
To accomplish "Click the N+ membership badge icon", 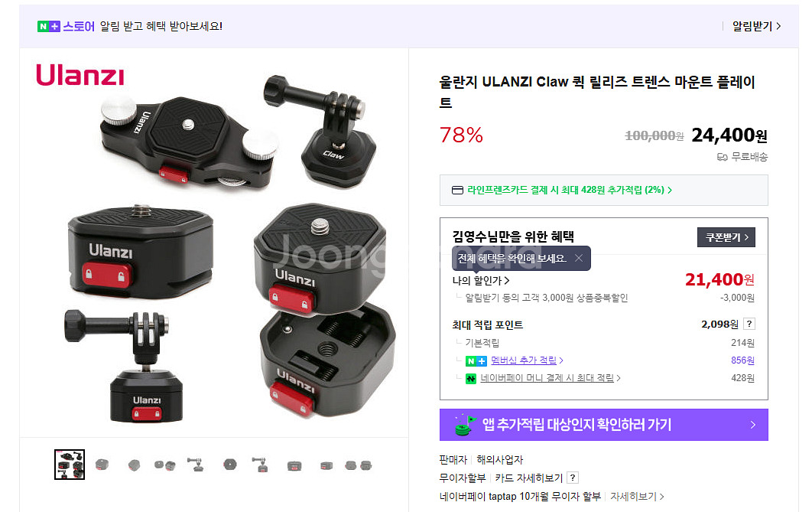I will point(476,360).
